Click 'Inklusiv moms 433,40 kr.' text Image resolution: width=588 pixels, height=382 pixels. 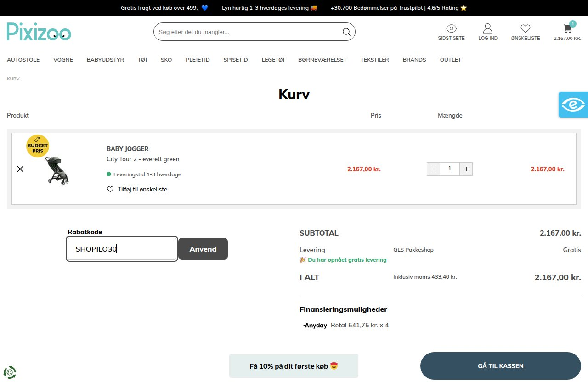pyautogui.click(x=425, y=277)
